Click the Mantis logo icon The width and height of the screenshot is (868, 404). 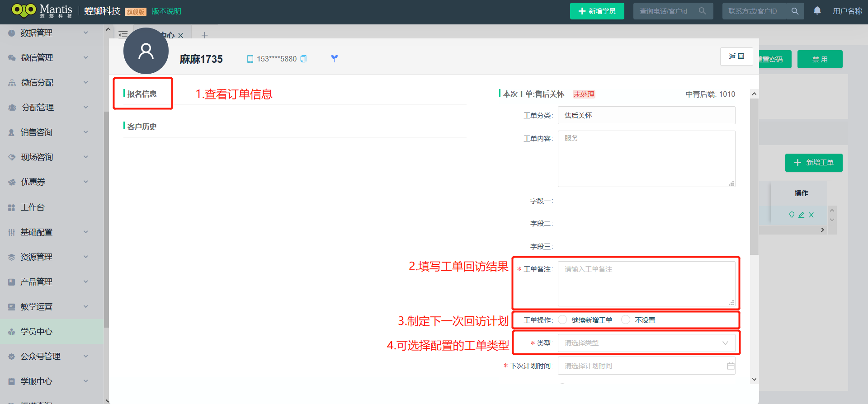[24, 10]
